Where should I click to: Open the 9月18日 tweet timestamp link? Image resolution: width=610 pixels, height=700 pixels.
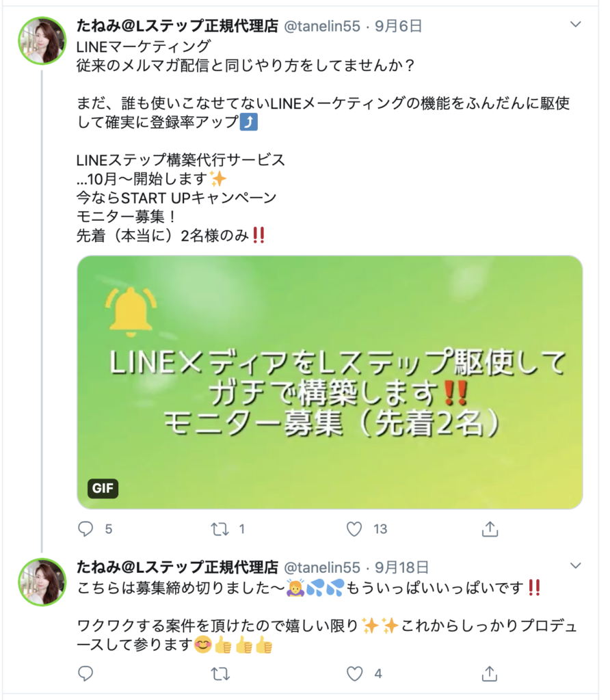click(x=402, y=567)
